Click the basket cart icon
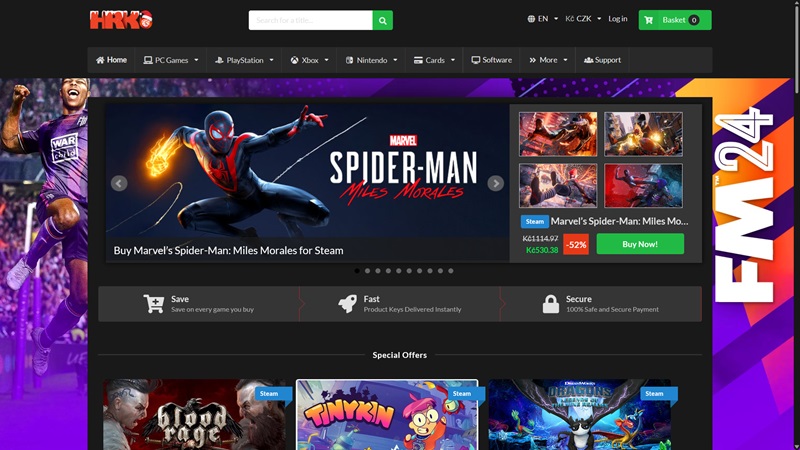 [x=648, y=20]
